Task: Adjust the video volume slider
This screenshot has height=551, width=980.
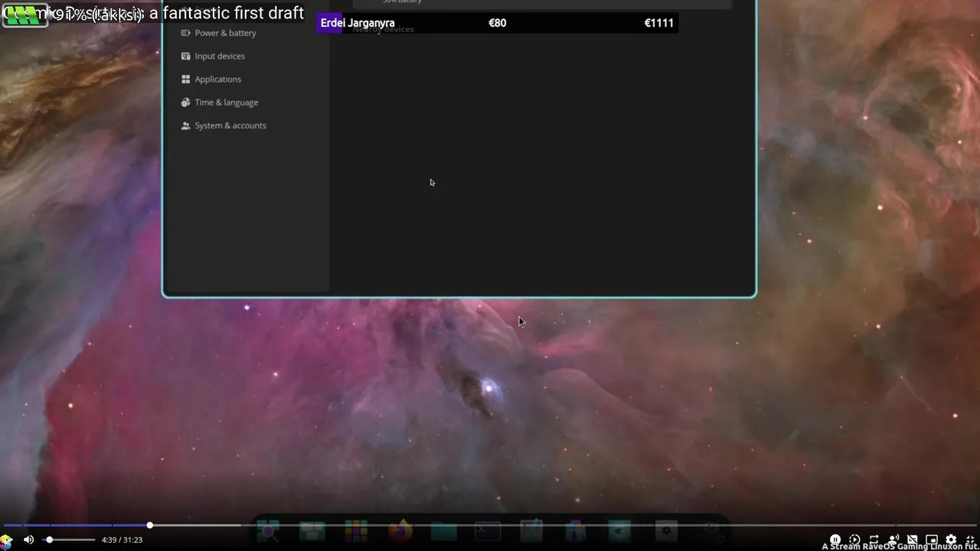Action: 69,540
